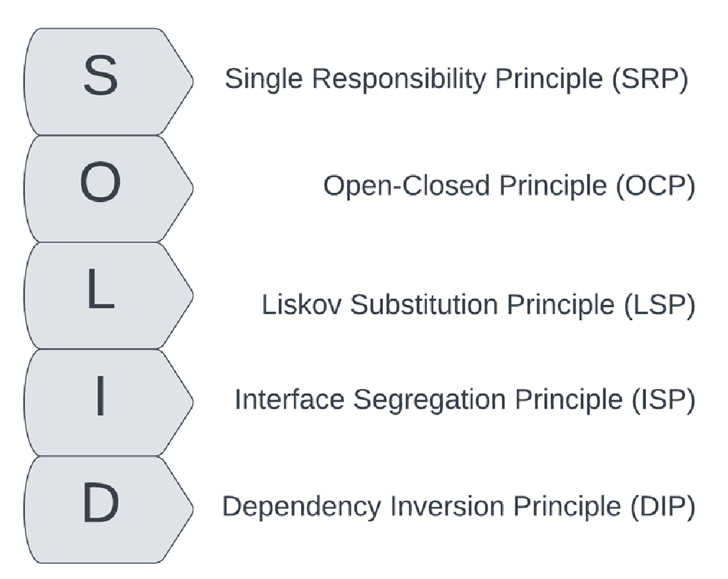Select the I letter block
728x579 pixels.
pyautogui.click(x=108, y=402)
